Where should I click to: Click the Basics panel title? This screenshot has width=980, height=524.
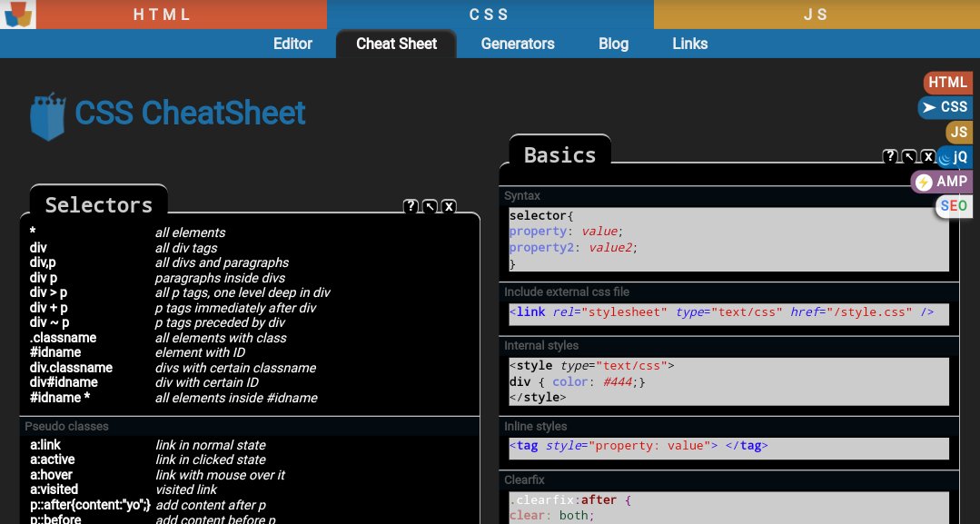pos(560,154)
